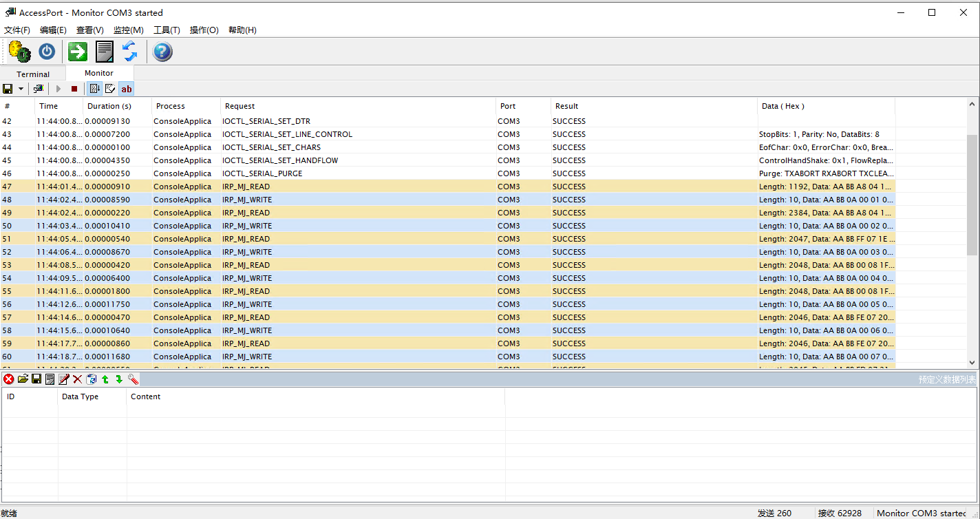Viewport: 980px width, 519px height.
Task: Click the gray document icon in main toolbar
Action: 104,52
